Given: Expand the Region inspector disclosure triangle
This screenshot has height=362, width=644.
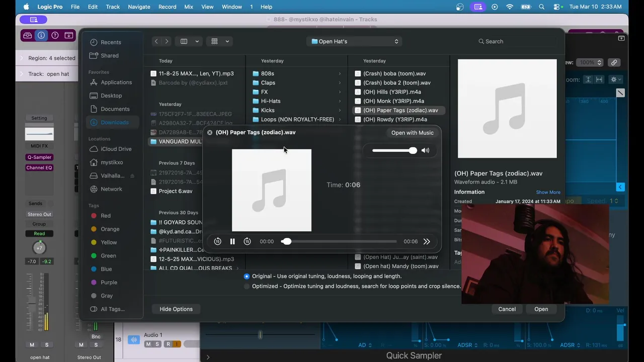Looking at the screenshot, I should 22,58.
